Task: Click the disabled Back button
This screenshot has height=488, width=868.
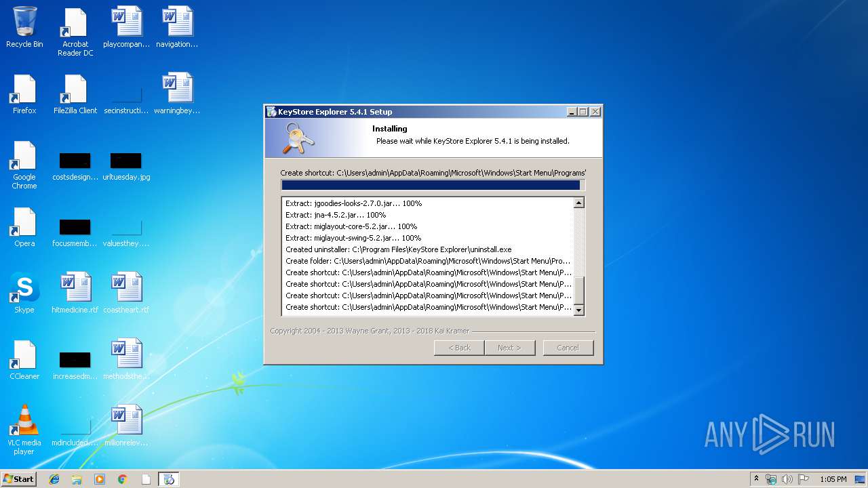Action: 459,348
